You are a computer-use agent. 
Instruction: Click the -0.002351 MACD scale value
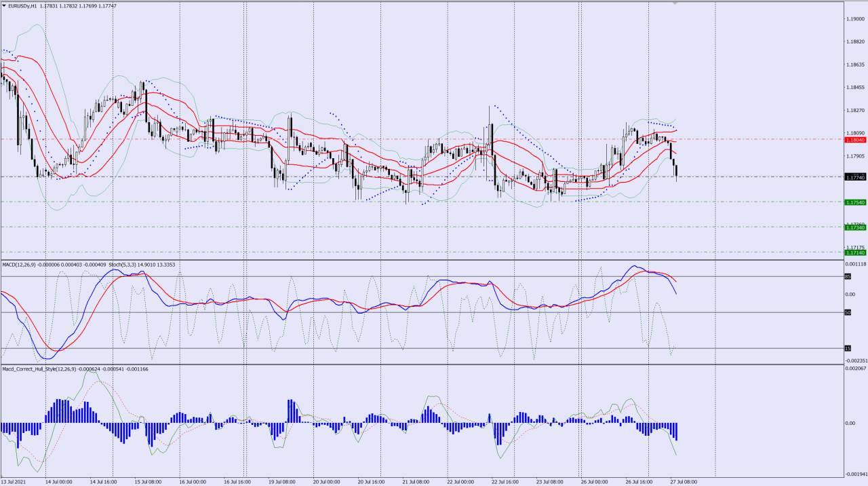(x=856, y=360)
